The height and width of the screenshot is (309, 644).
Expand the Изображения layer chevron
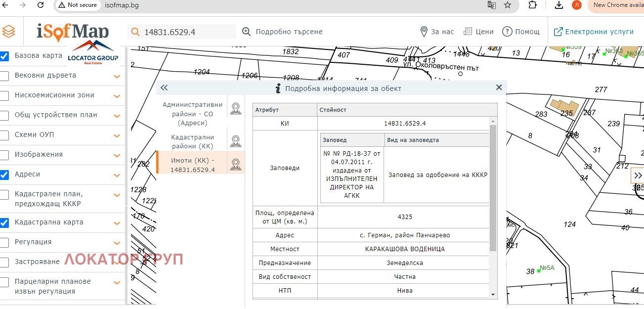click(x=117, y=155)
